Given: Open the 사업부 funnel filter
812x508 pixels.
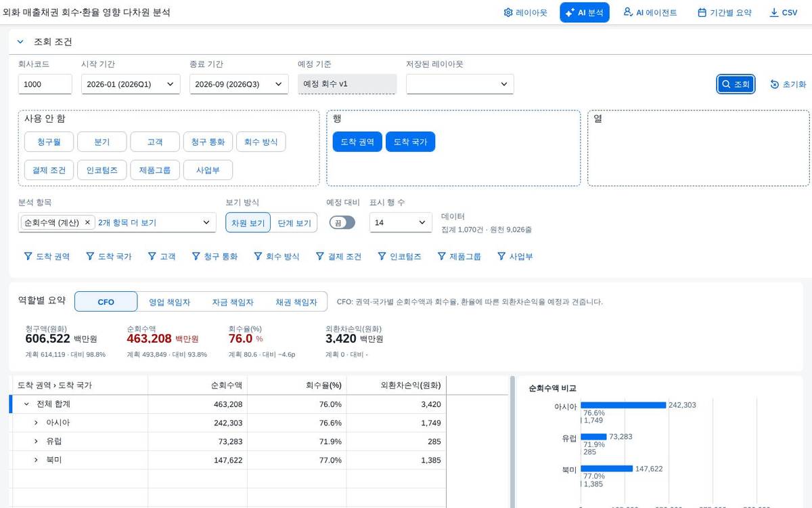Looking at the screenshot, I should [x=515, y=257].
